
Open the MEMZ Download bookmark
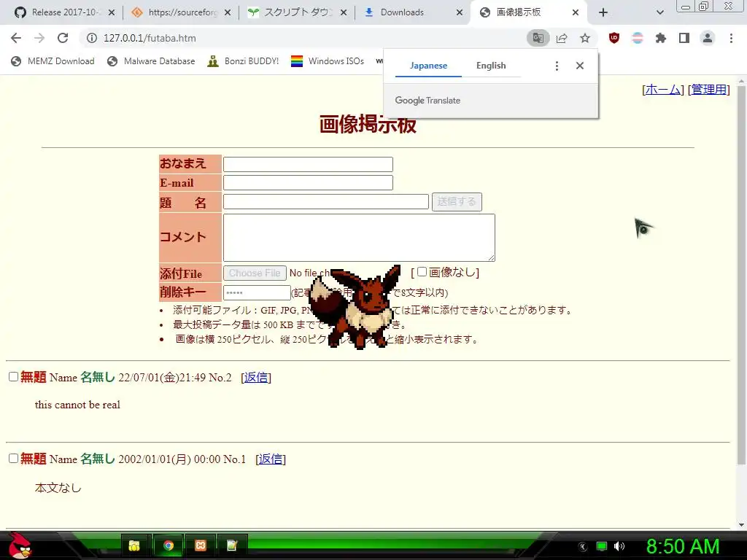click(53, 61)
